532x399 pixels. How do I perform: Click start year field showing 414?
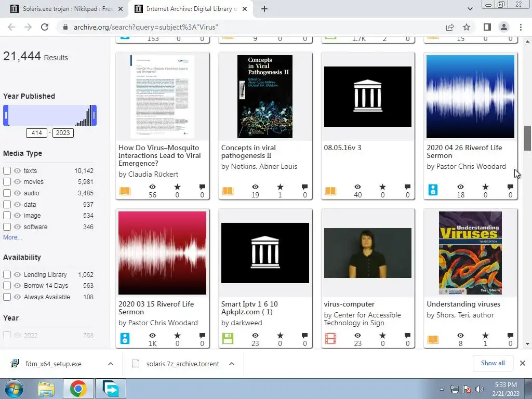pyautogui.click(x=37, y=133)
